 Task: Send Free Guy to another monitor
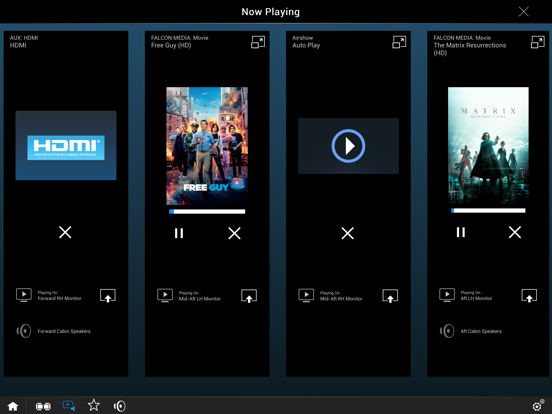pyautogui.click(x=249, y=296)
